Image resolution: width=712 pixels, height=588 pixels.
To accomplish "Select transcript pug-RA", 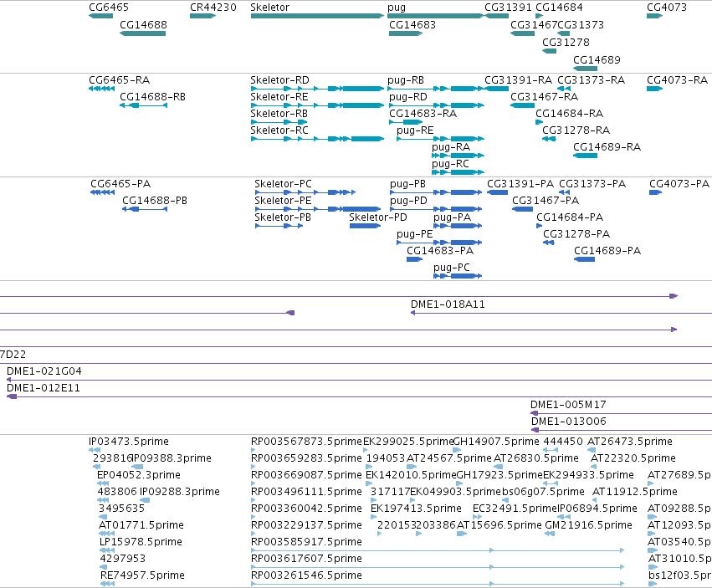I will tap(451, 147).
